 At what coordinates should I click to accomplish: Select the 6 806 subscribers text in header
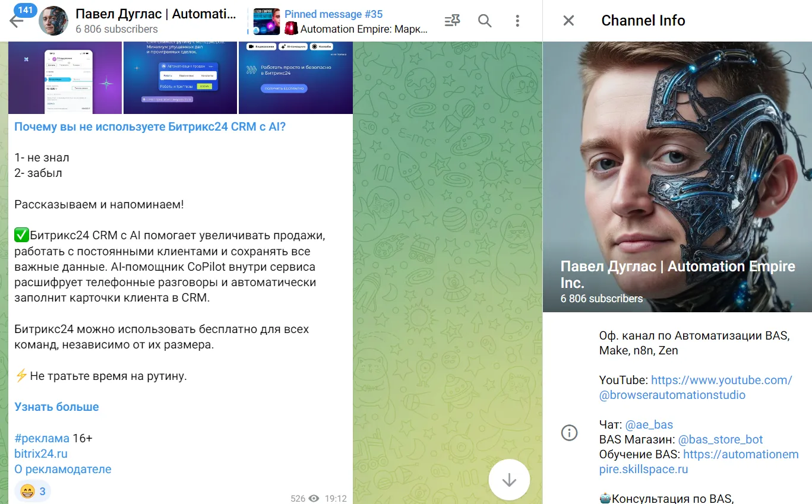pos(117,28)
